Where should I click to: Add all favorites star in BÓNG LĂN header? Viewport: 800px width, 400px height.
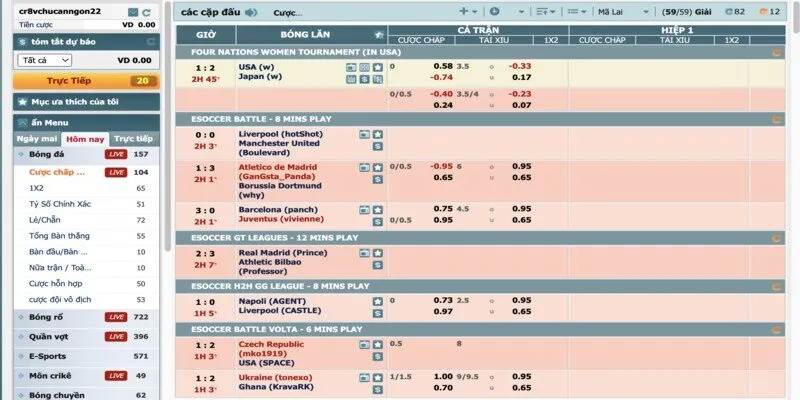click(x=379, y=35)
